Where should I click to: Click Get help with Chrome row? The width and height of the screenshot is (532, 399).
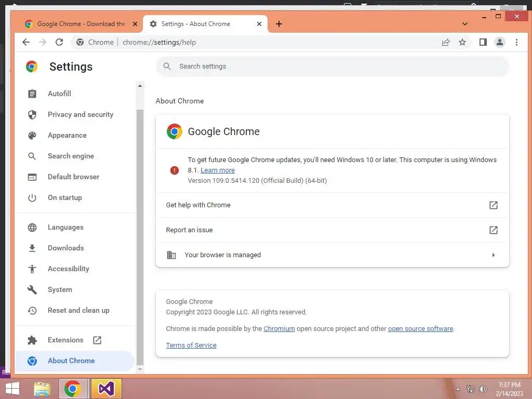pyautogui.click(x=332, y=205)
